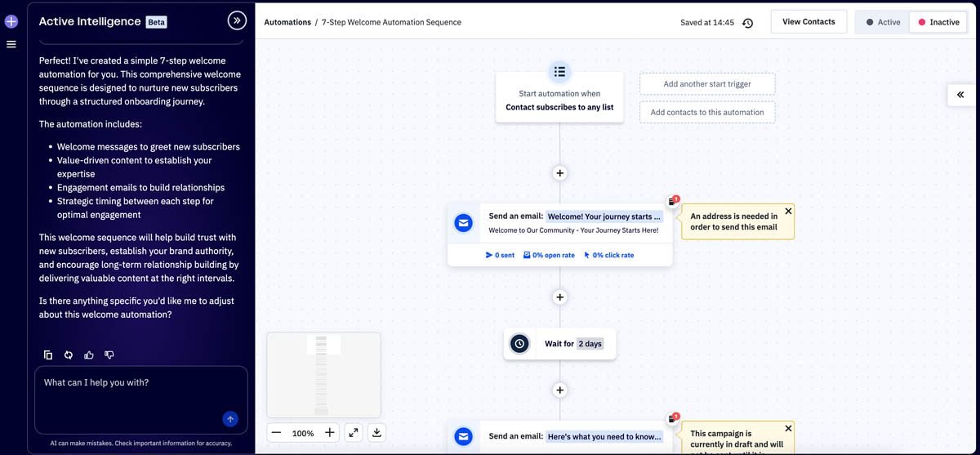Open the hamburger menu
The height and width of the screenshot is (455, 980).
(x=11, y=44)
